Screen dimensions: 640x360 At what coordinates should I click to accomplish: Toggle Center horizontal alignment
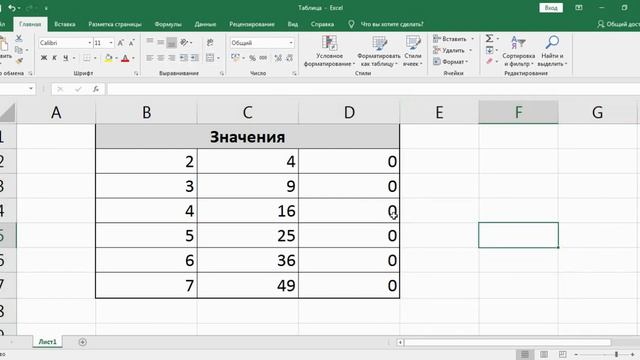pyautogui.click(x=161, y=58)
